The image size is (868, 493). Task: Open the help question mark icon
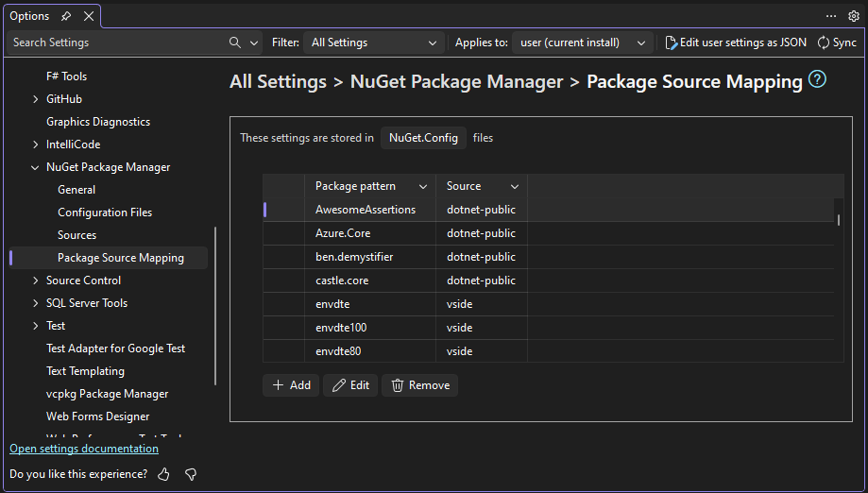tap(817, 79)
